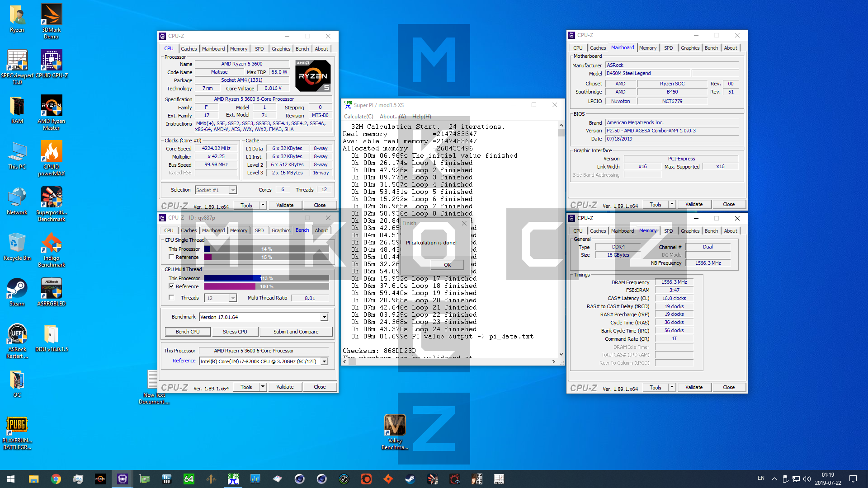Click the EN language indicator in taskbar
Screen dimensions: 868x488
click(761, 478)
